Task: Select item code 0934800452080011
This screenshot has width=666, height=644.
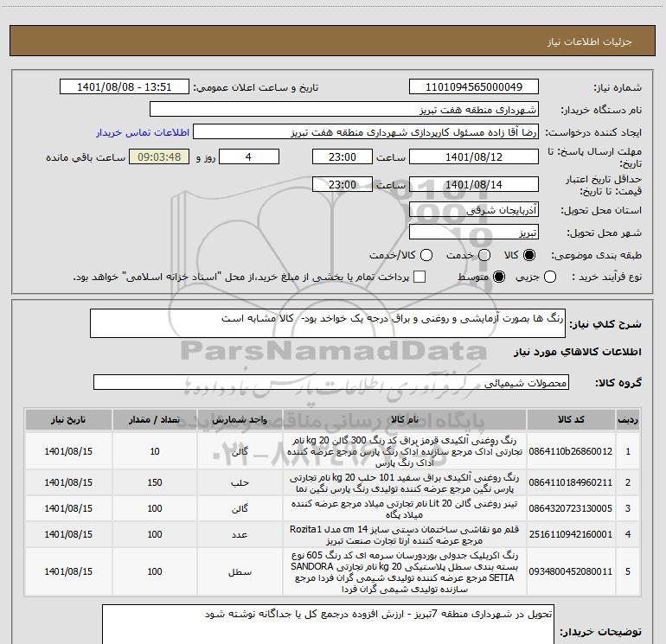Action: pyautogui.click(x=571, y=572)
